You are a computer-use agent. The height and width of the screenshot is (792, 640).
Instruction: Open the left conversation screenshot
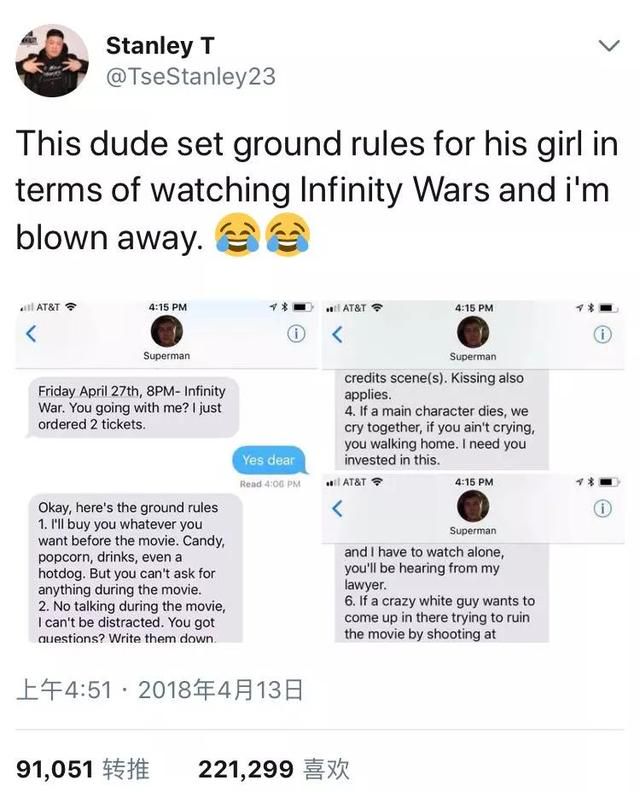167,471
